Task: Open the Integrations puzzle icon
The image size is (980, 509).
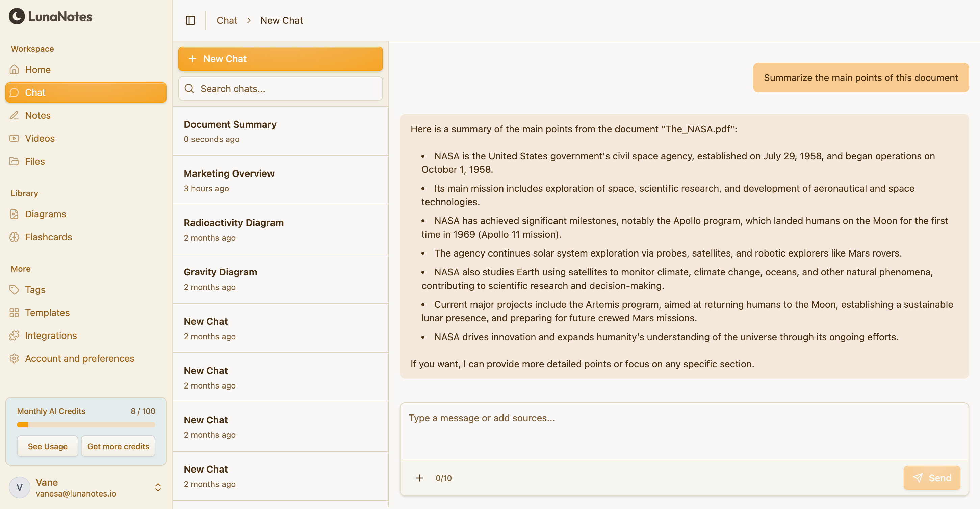Action: point(14,335)
